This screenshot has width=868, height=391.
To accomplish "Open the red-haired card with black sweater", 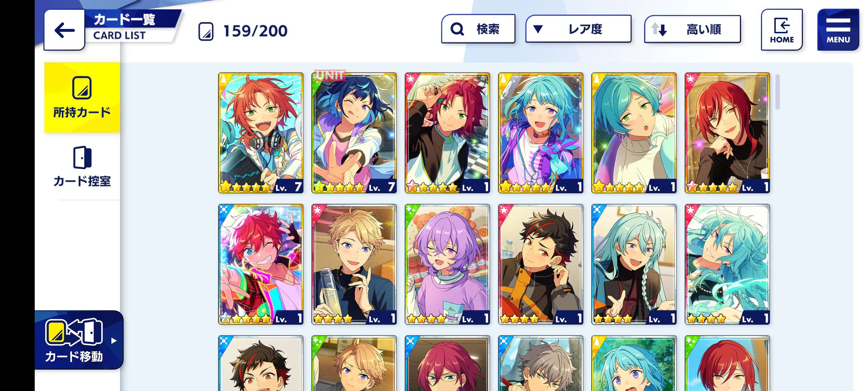I will tap(727, 133).
